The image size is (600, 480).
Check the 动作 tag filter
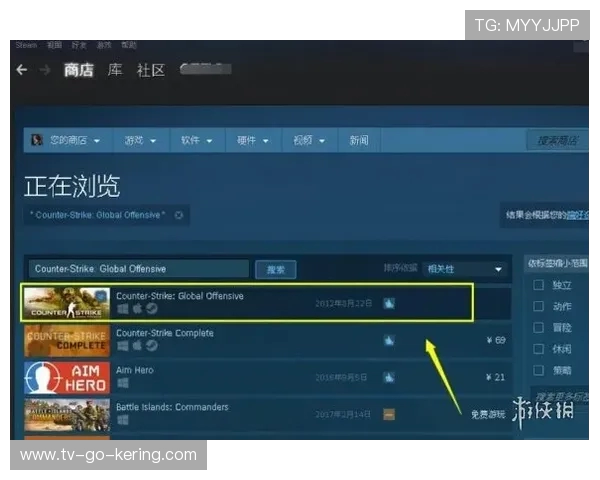[538, 306]
